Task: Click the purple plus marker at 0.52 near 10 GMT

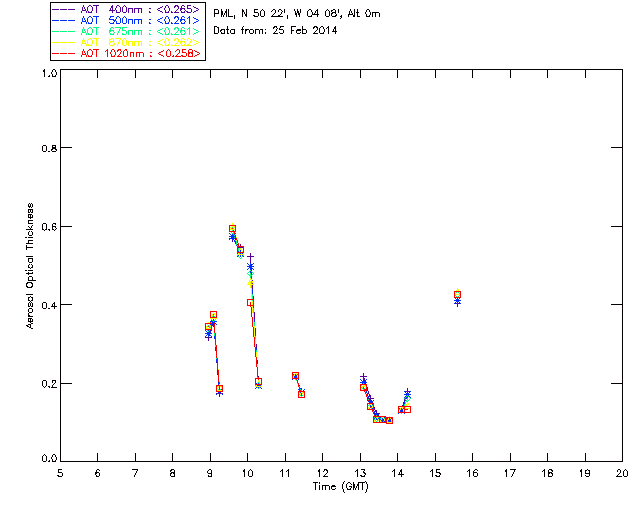Action: [250, 256]
